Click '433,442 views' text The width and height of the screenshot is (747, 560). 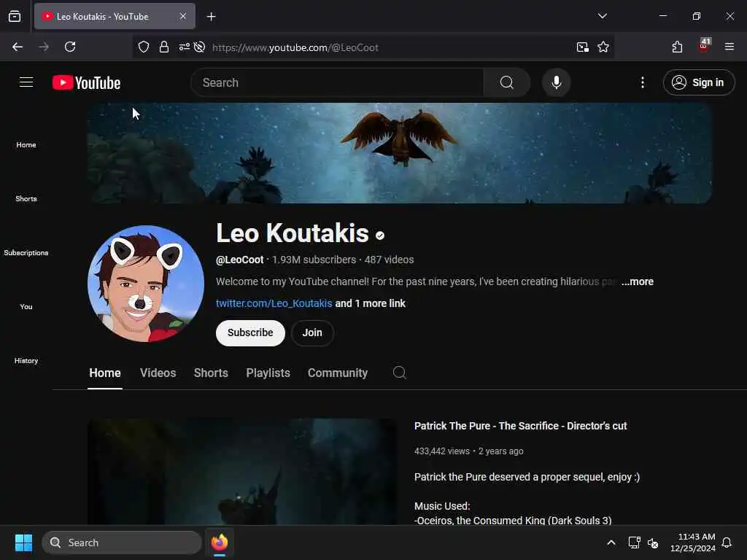coord(441,451)
